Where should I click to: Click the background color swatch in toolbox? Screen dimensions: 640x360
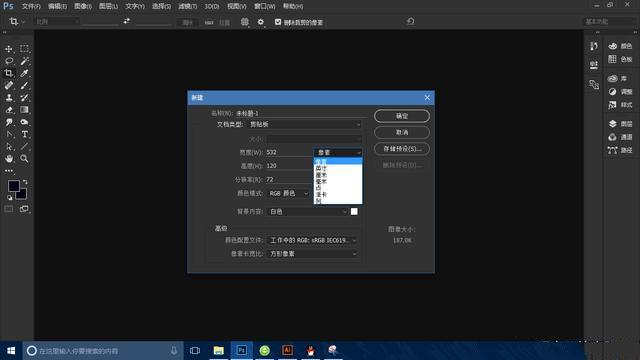(x=22, y=194)
